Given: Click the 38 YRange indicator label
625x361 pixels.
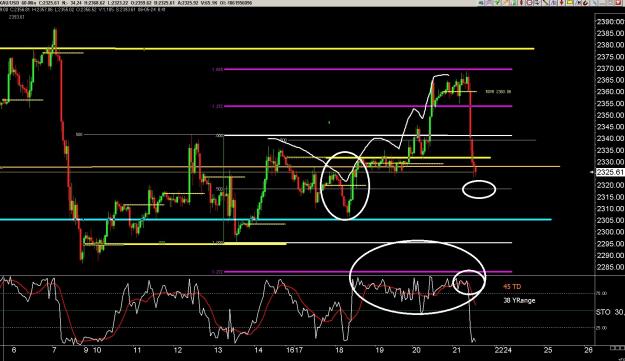Looking at the screenshot, I should [519, 300].
